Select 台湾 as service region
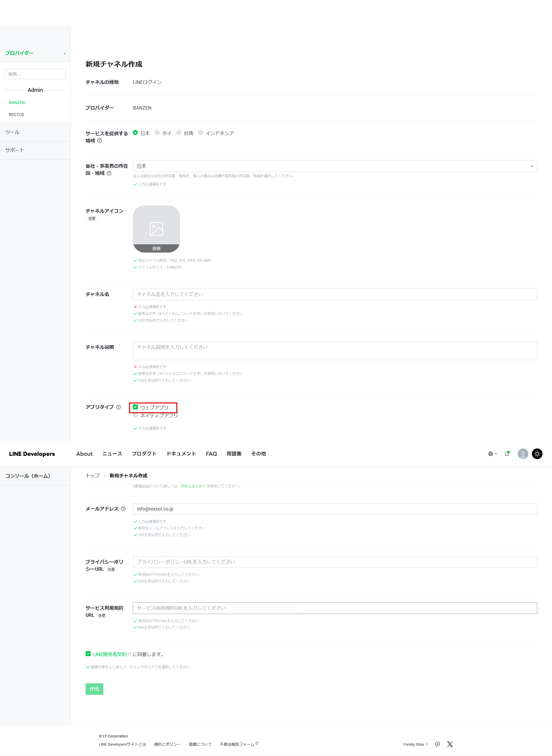The image size is (552, 756). pos(179,133)
